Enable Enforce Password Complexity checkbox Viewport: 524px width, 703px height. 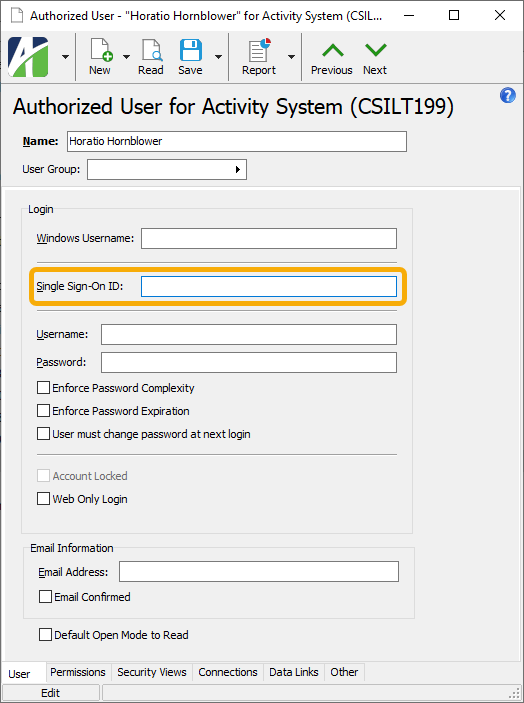coord(43,388)
